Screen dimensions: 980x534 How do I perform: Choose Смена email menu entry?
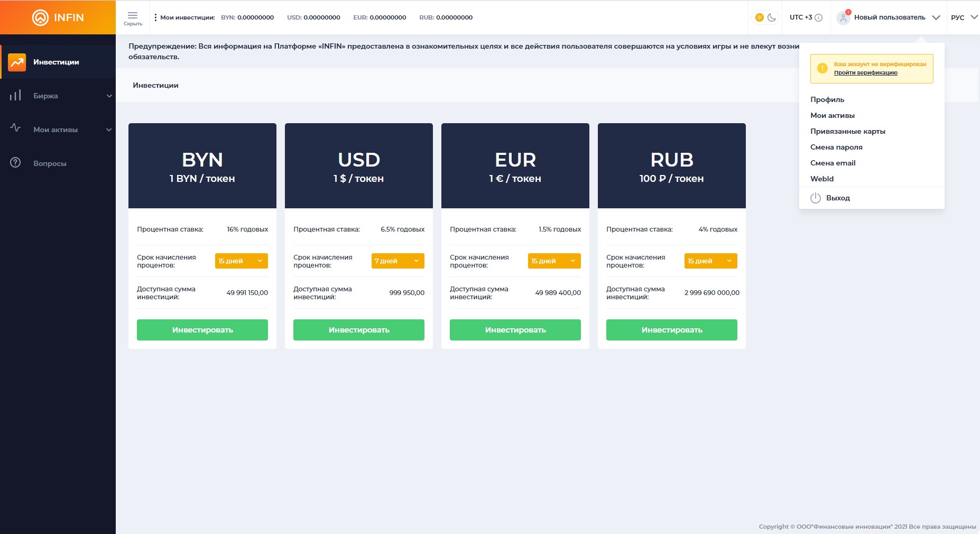833,163
